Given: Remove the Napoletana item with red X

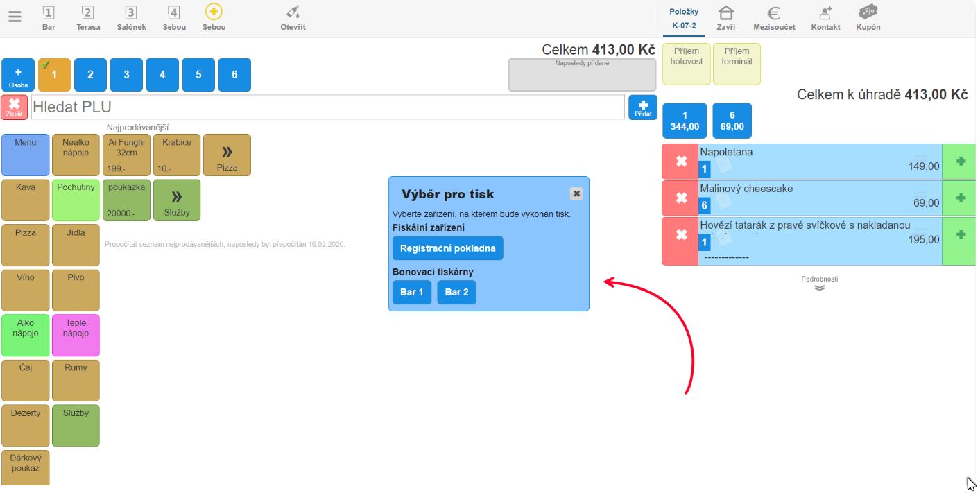Looking at the screenshot, I should click(680, 162).
